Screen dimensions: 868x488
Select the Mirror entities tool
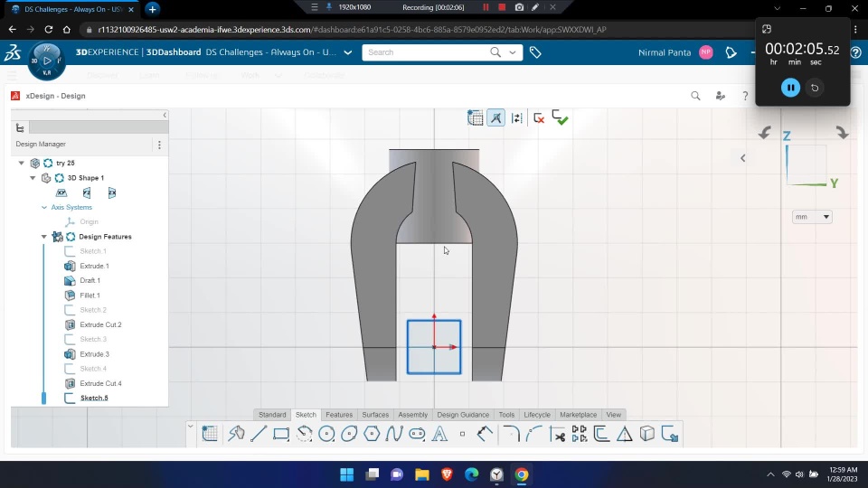click(x=580, y=434)
